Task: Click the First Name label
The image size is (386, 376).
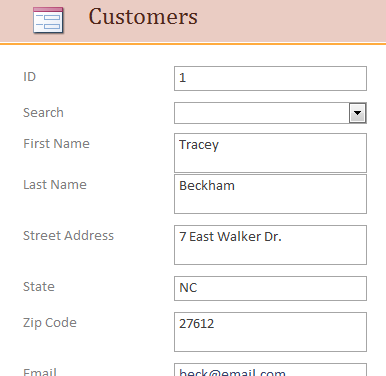Action: pos(56,144)
